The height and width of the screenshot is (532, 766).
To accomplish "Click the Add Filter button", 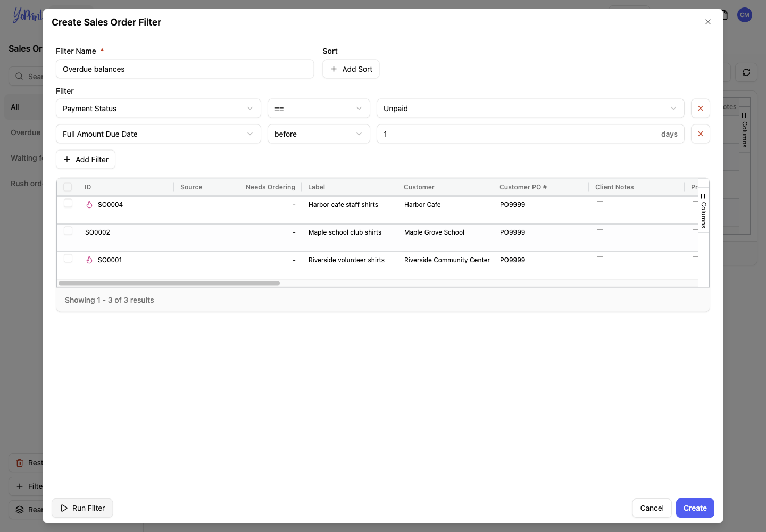I will click(86, 160).
